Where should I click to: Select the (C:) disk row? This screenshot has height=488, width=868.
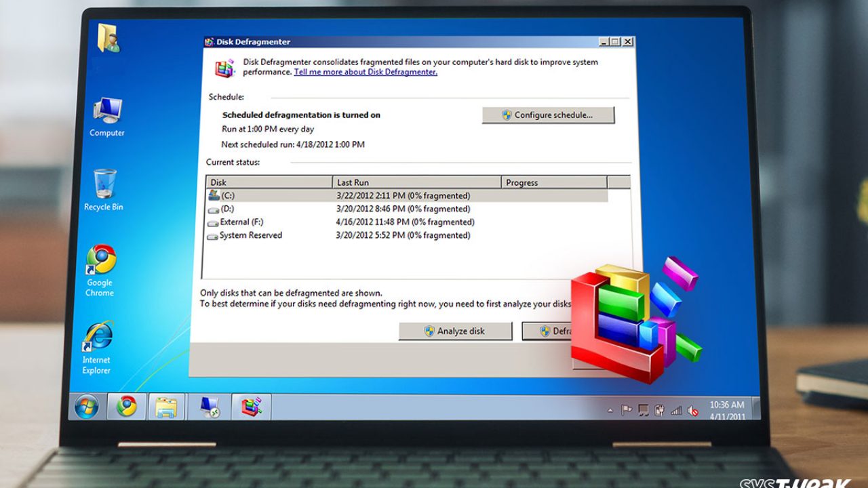(x=407, y=196)
